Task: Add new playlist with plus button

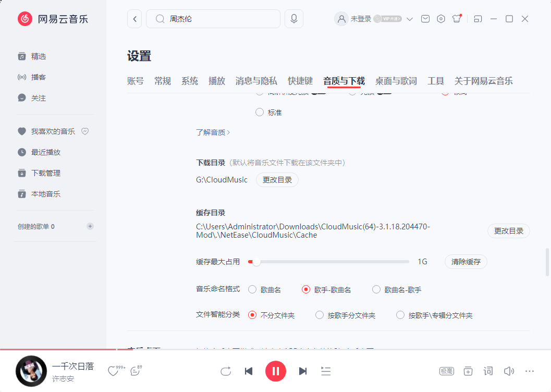Action: pos(90,226)
